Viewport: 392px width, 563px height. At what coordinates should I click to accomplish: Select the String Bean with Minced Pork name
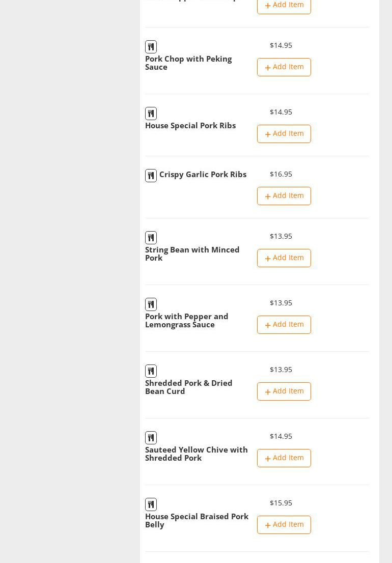point(192,254)
